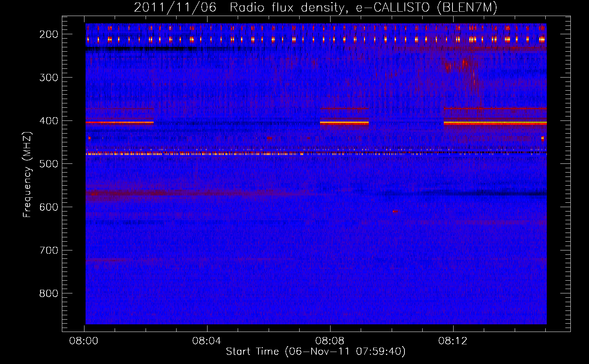Click the 'Start Time (06-Nov-11 07:59:40)' label

click(316, 352)
